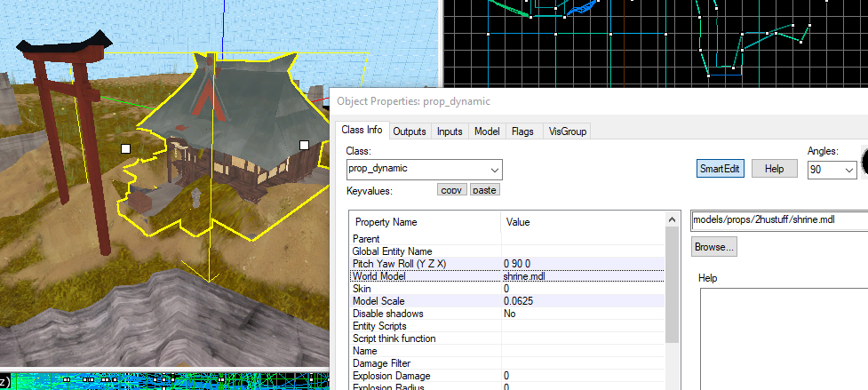Select the Entity Scripts property row

pyautogui.click(x=507, y=326)
